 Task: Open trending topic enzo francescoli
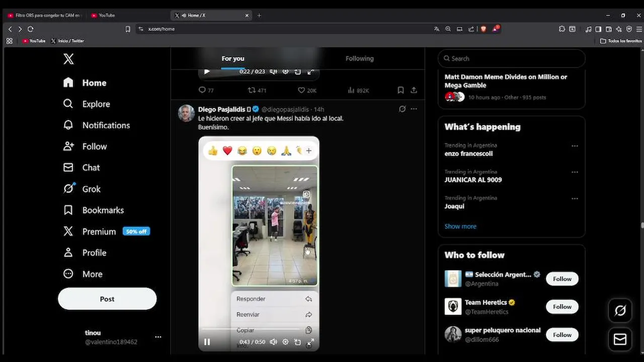pyautogui.click(x=468, y=153)
